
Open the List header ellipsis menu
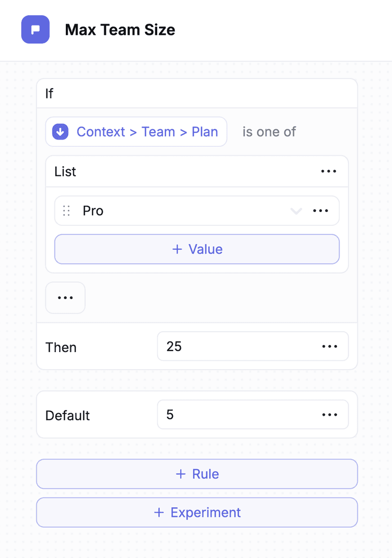point(329,171)
